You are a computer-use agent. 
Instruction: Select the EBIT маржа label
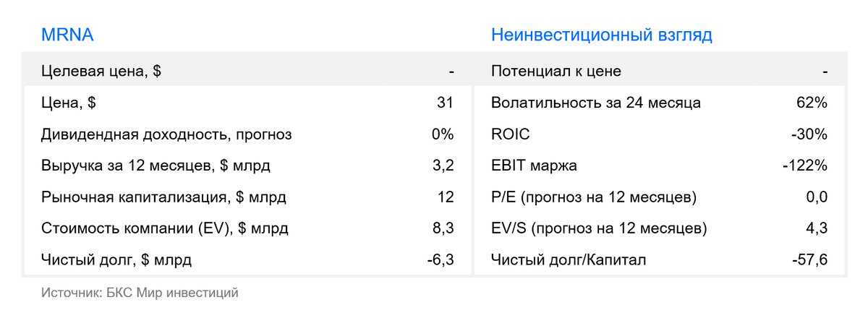tap(534, 166)
